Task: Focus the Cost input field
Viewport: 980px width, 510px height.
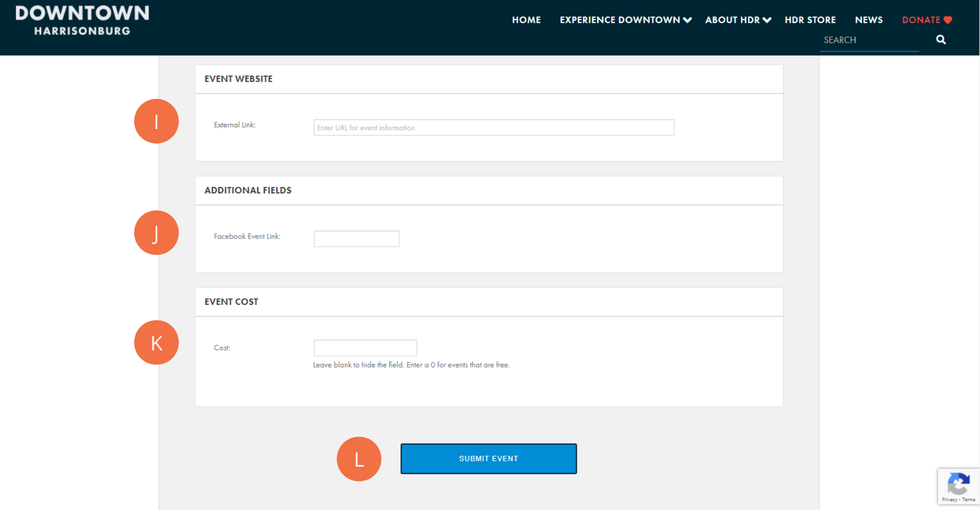Action: tap(365, 348)
